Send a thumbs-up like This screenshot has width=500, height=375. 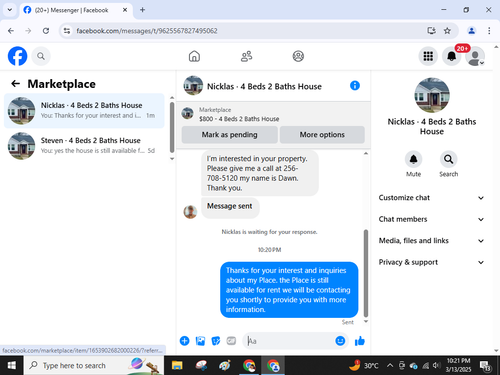pos(360,341)
